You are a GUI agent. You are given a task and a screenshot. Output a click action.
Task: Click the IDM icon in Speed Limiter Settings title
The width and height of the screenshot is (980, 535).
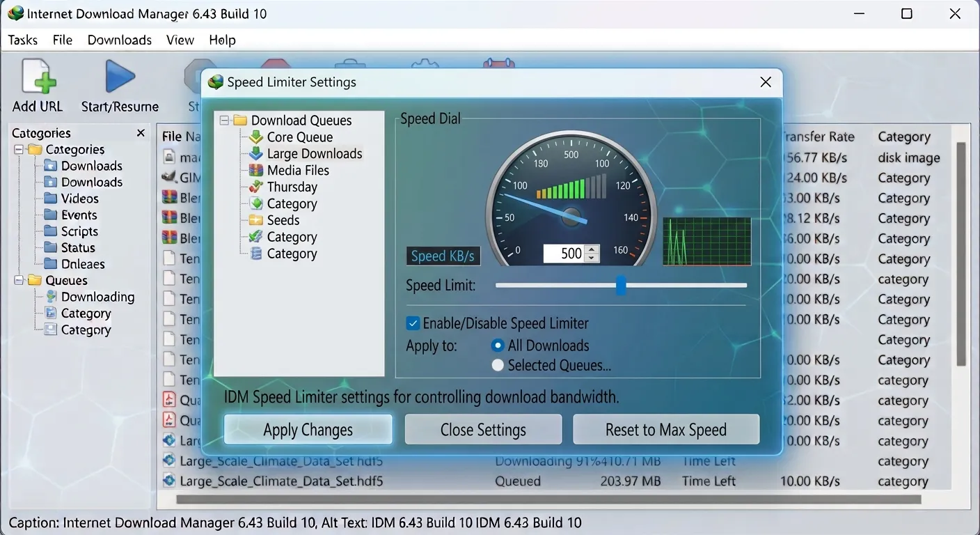click(216, 82)
